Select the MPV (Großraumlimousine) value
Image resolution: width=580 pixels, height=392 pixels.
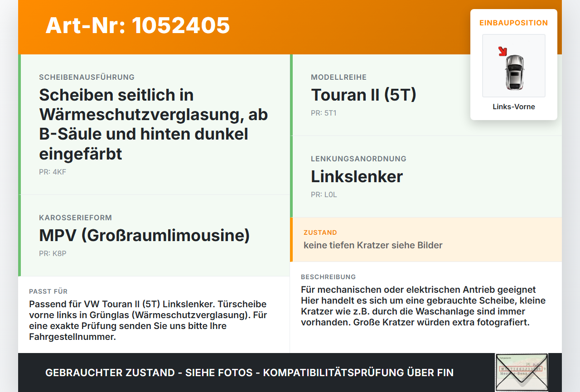(x=145, y=235)
